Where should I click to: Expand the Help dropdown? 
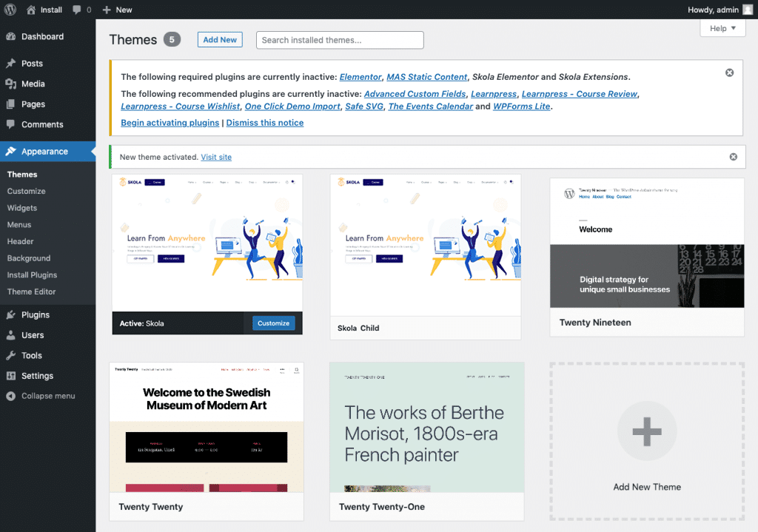722,29
